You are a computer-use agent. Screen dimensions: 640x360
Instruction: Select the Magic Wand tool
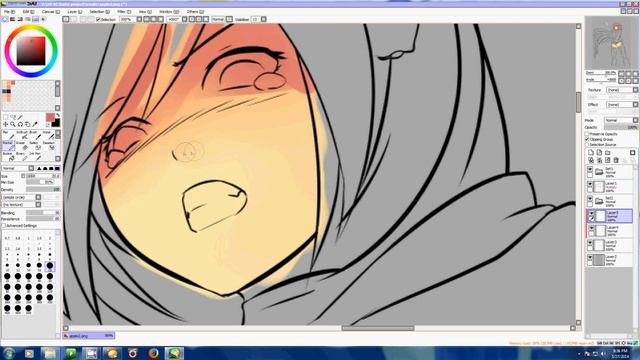click(x=20, y=117)
